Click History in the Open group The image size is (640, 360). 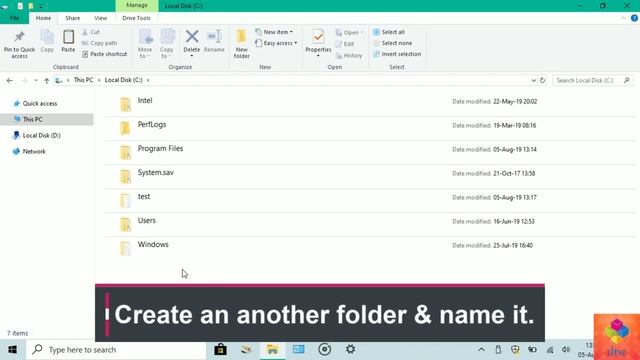[349, 55]
